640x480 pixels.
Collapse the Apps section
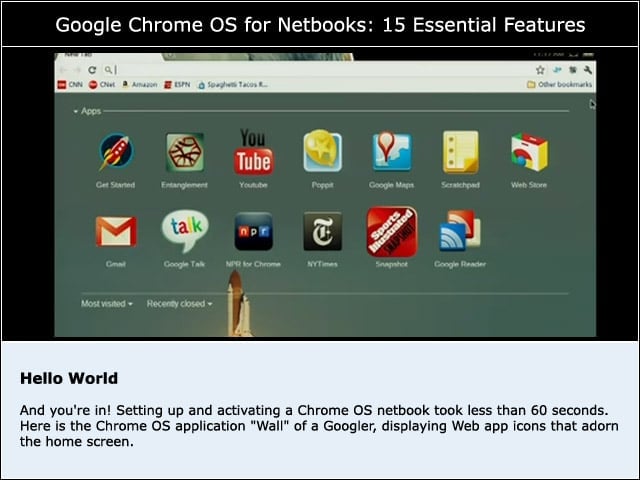[87, 111]
